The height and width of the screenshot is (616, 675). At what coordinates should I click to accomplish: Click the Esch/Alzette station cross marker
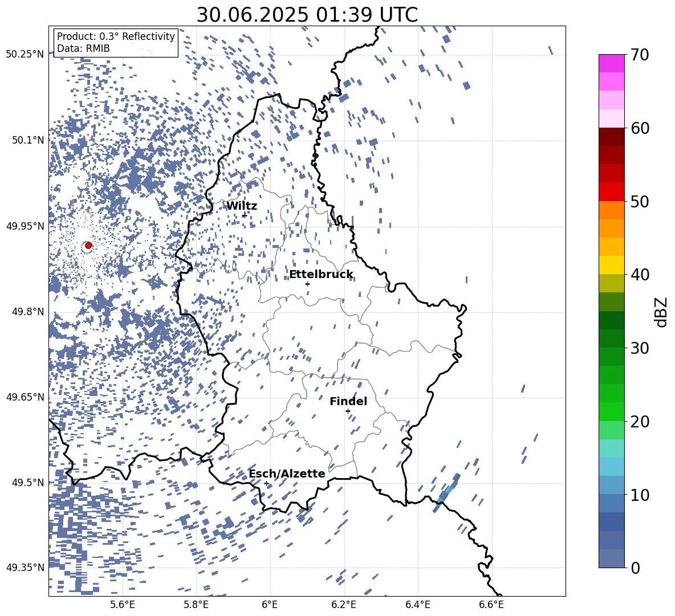point(266,483)
